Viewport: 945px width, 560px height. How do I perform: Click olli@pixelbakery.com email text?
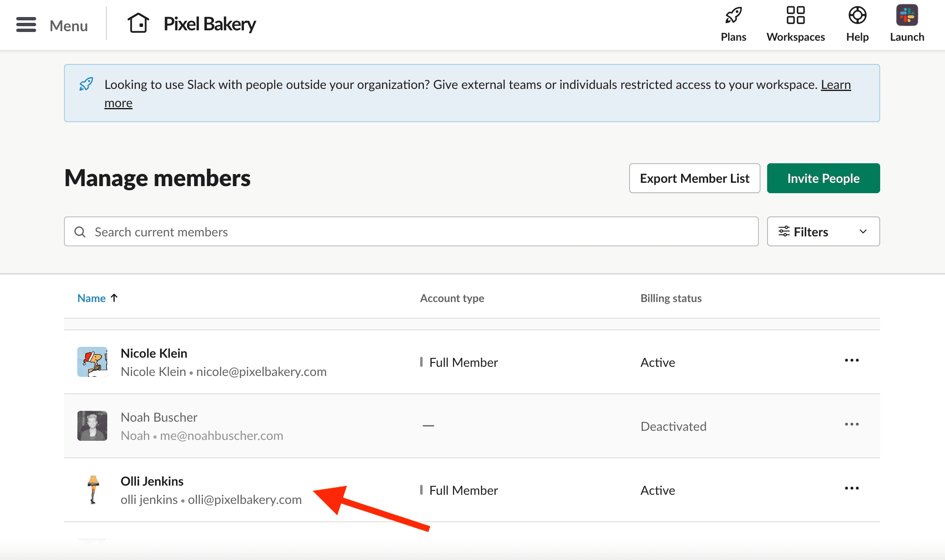coord(244,500)
